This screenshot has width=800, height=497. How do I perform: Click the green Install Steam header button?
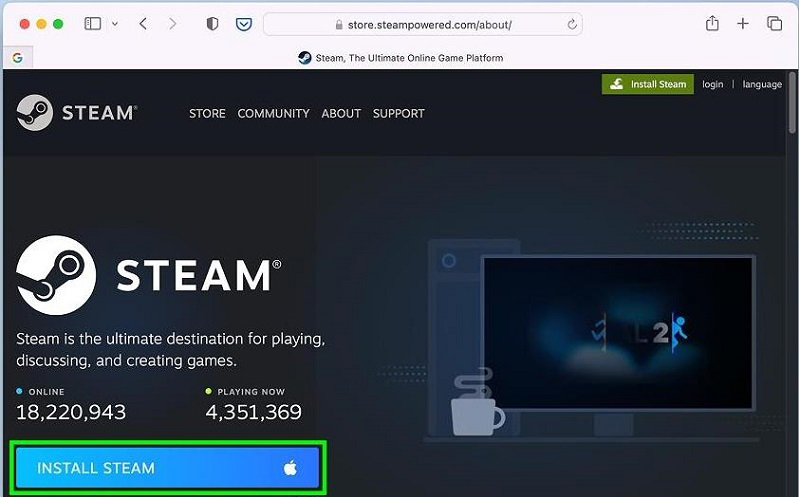[x=647, y=84]
